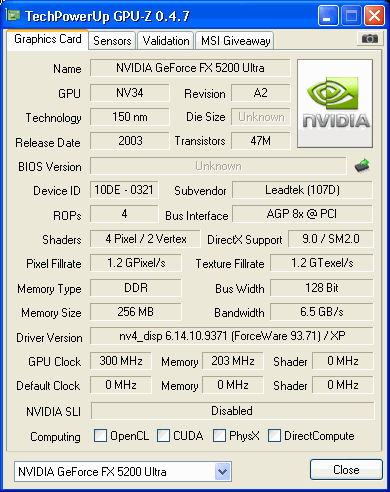The width and height of the screenshot is (390, 492).
Task: Click the Memory Type value DDR
Action: (x=136, y=288)
